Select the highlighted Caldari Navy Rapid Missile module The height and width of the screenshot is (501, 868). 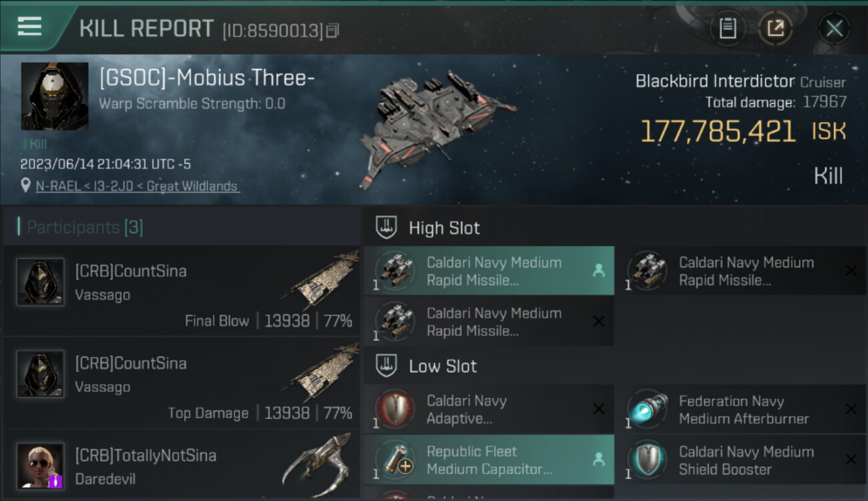tap(489, 271)
